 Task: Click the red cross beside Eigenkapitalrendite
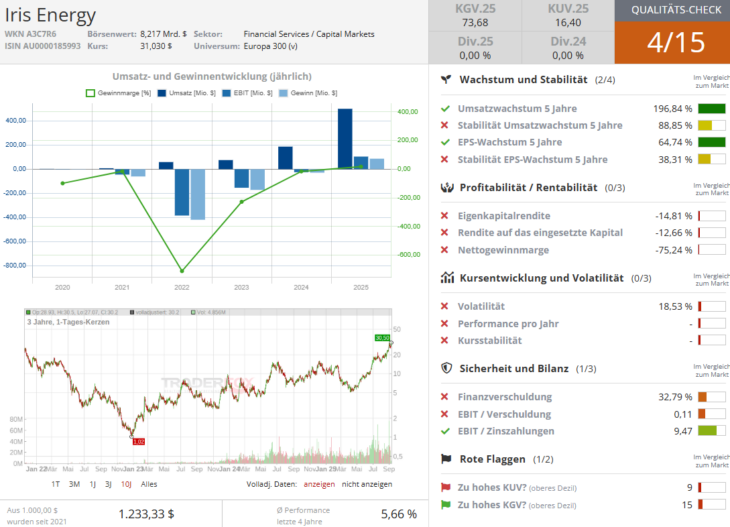445,216
